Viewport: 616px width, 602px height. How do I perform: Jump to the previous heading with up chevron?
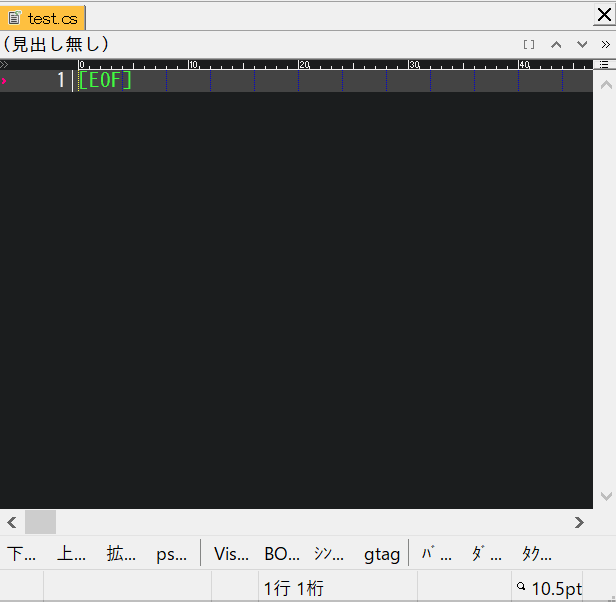[556, 44]
